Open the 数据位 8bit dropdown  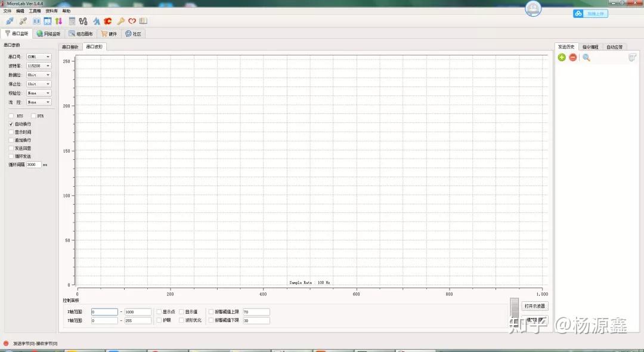click(39, 75)
